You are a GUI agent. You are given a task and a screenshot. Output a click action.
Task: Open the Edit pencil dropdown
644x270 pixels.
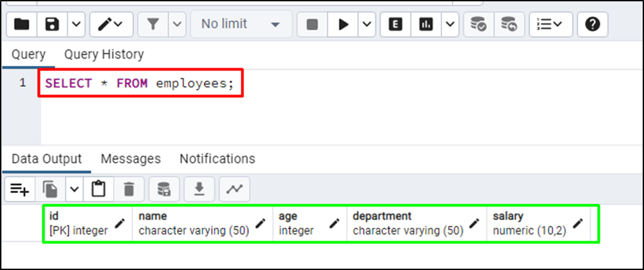tap(110, 24)
